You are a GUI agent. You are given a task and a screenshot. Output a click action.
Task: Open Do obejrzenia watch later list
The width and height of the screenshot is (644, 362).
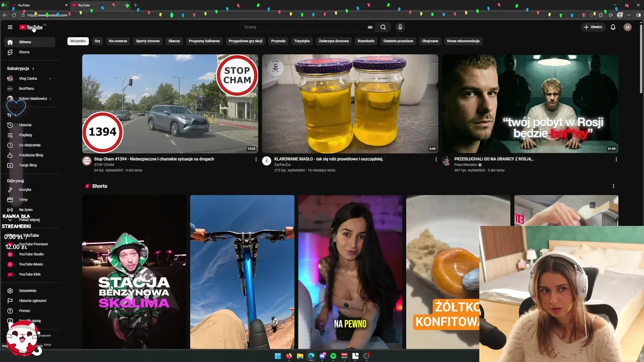click(29, 145)
